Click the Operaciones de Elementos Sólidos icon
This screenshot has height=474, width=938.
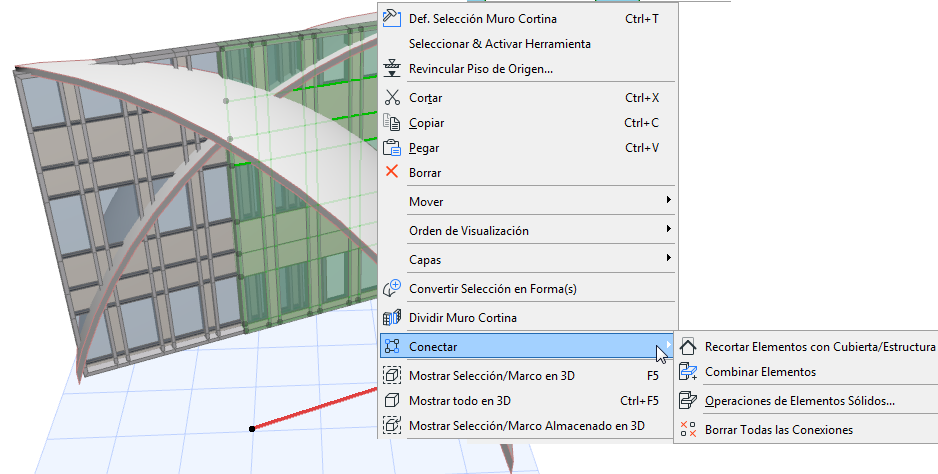[x=688, y=400]
